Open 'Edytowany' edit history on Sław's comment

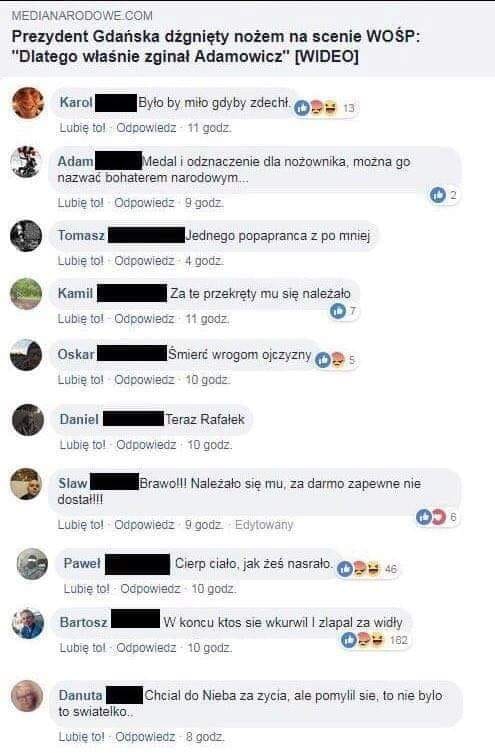(264, 525)
